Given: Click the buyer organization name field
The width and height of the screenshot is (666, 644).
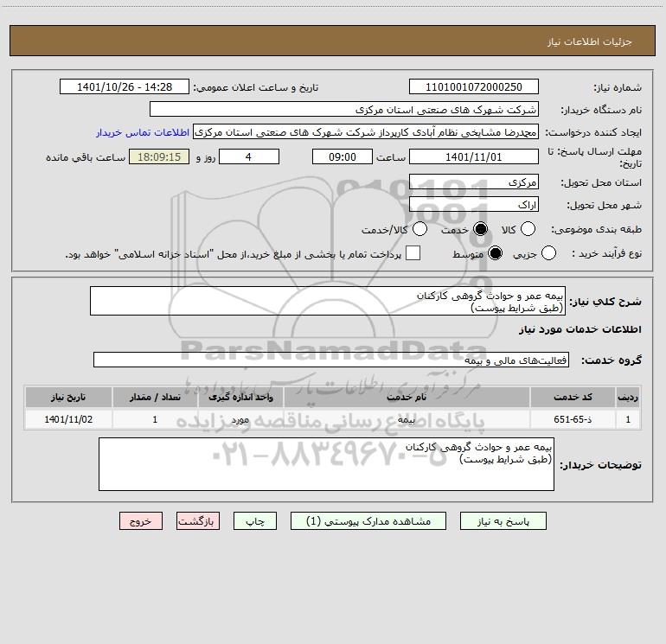Looking at the screenshot, I should click(344, 110).
